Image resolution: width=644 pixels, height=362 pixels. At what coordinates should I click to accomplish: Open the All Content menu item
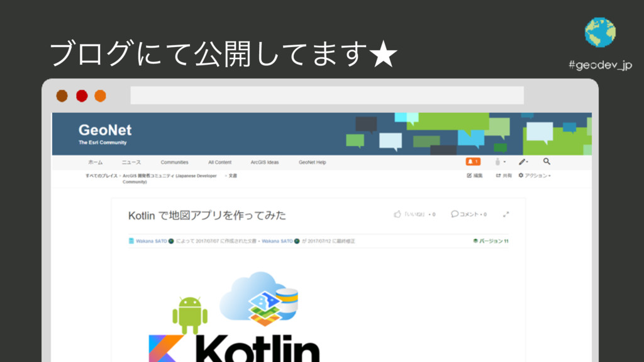click(x=219, y=163)
